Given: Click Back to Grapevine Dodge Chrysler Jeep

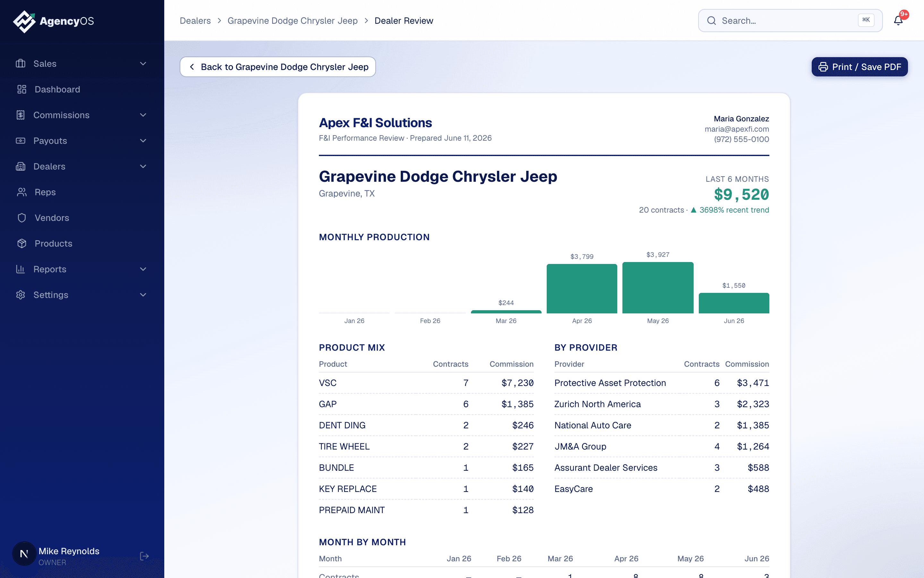Looking at the screenshot, I should 278,67.
